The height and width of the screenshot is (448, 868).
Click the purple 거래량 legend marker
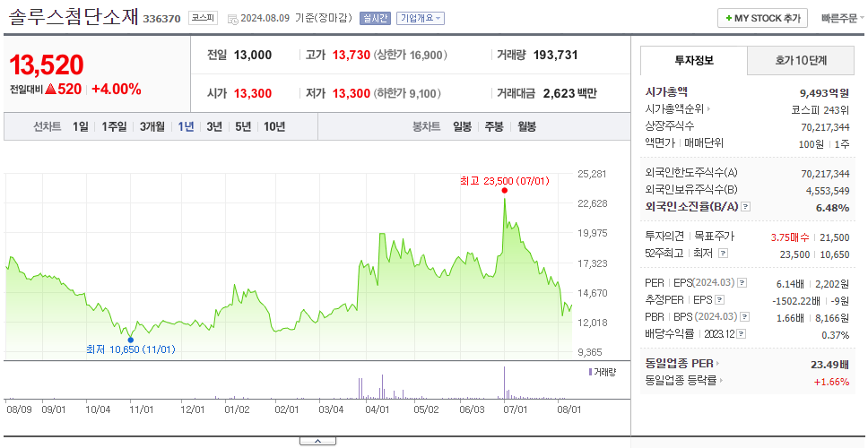[590, 372]
